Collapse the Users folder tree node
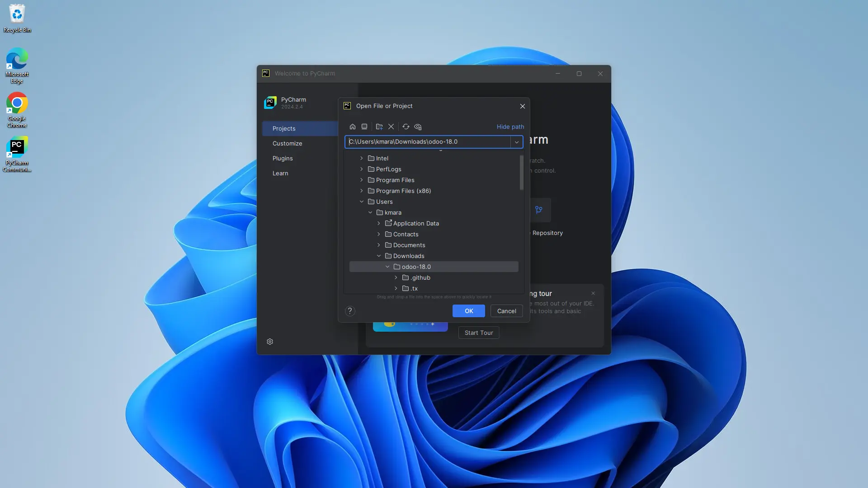The height and width of the screenshot is (488, 868). (362, 202)
